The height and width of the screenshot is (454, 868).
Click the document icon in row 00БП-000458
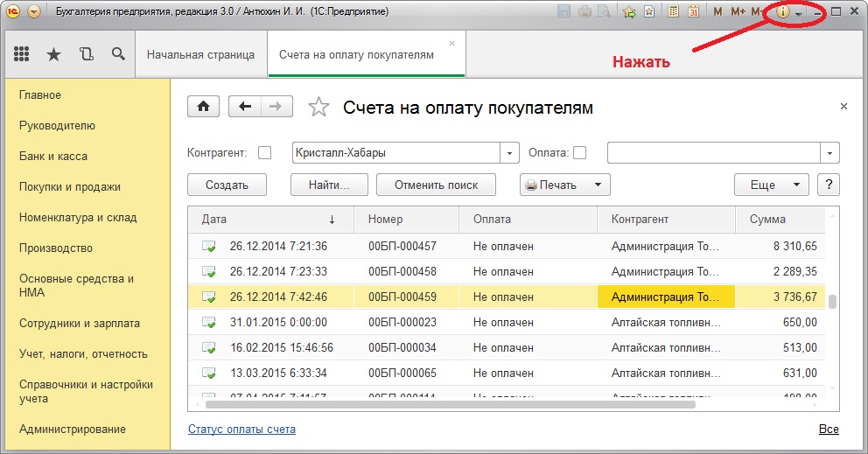[x=209, y=271]
